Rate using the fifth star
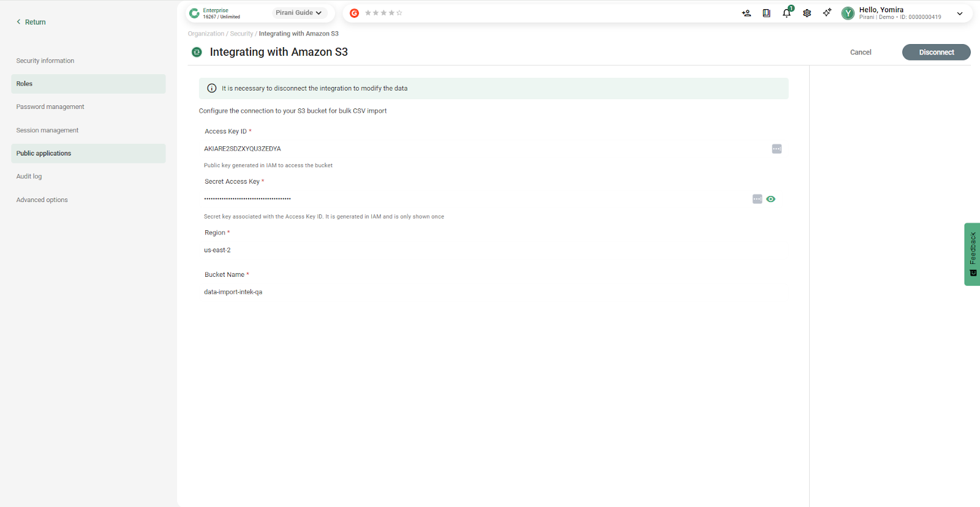Screen dimensions: 980x507 pos(399,13)
